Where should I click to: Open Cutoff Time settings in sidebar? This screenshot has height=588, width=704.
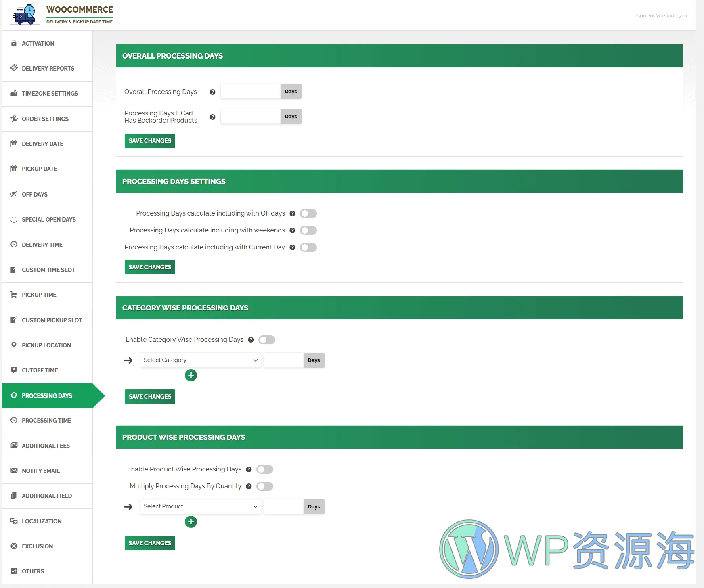click(40, 370)
